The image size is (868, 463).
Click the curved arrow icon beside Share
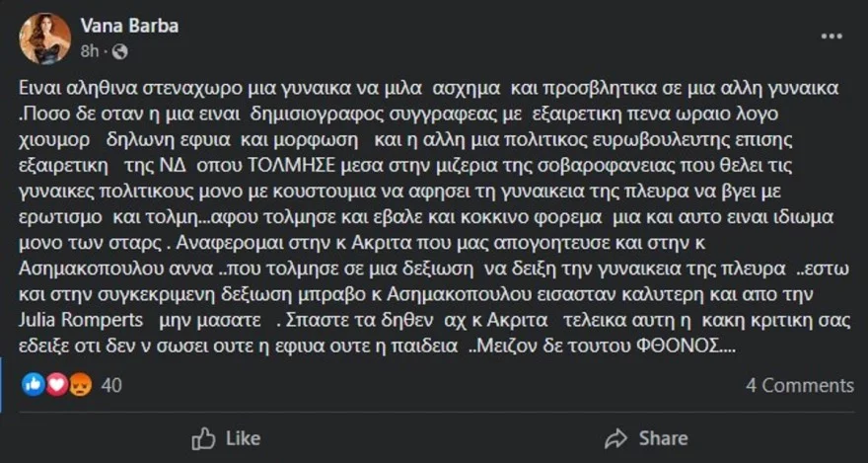615,439
